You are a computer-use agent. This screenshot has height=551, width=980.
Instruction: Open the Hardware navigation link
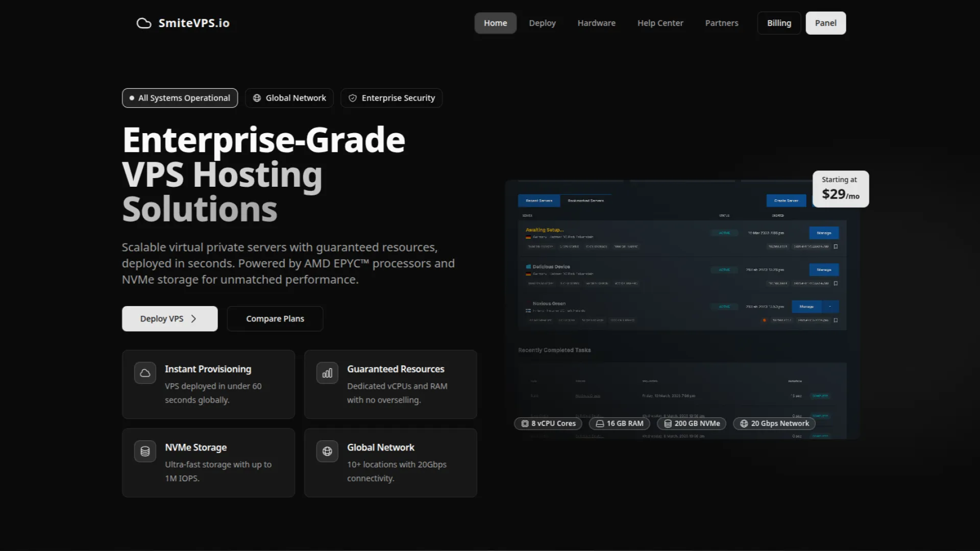point(596,23)
